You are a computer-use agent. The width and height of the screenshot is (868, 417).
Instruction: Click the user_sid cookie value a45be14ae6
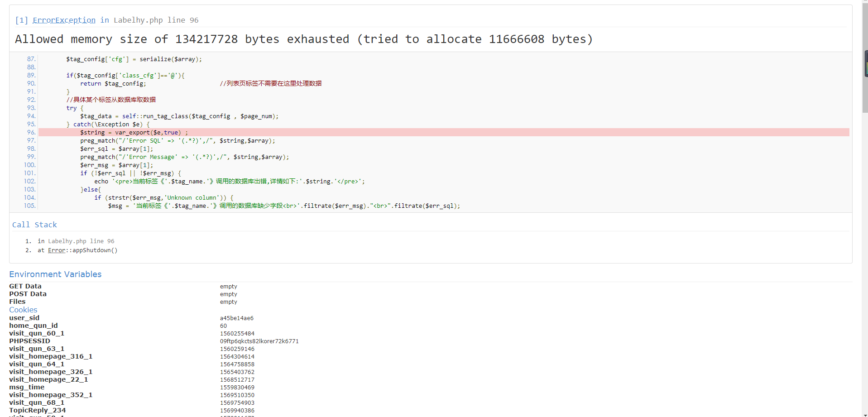click(x=236, y=318)
